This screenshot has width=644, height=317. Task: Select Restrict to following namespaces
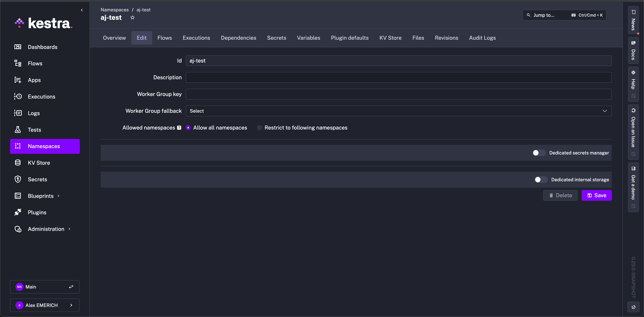[259, 128]
